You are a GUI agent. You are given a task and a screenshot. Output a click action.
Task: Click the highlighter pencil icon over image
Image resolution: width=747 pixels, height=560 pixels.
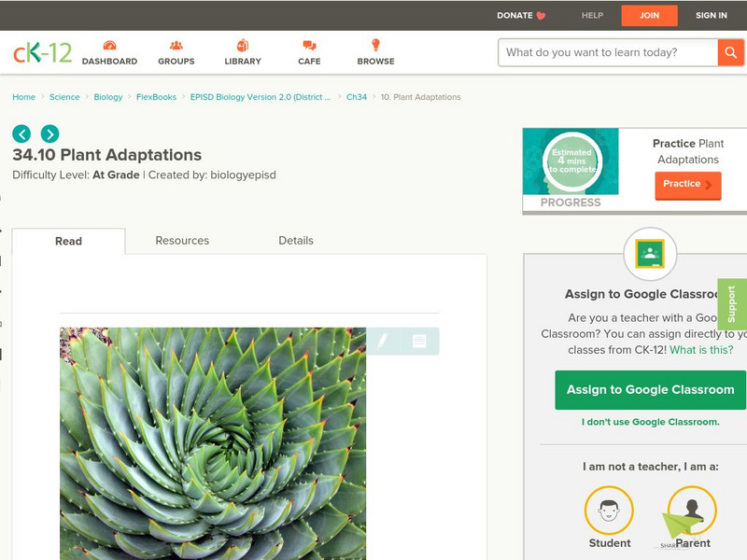(x=382, y=341)
